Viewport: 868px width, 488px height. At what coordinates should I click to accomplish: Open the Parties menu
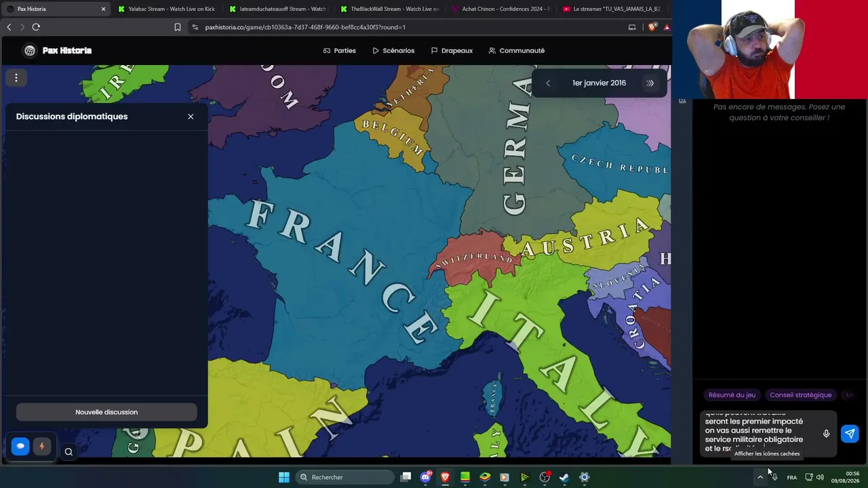340,51
